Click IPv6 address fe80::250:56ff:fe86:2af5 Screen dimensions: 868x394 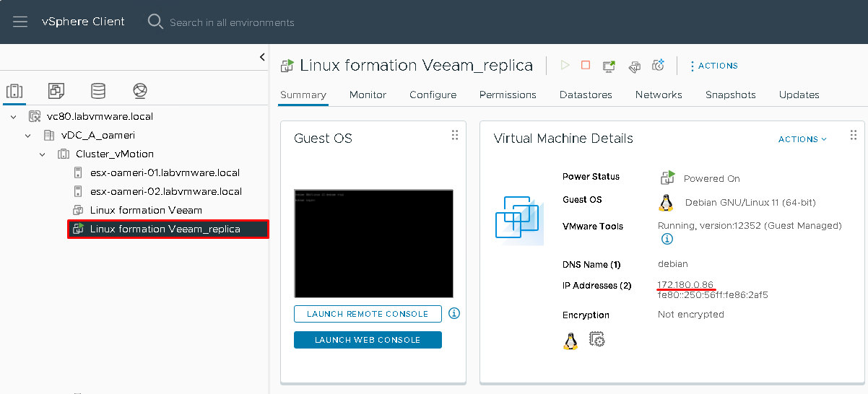click(x=713, y=294)
